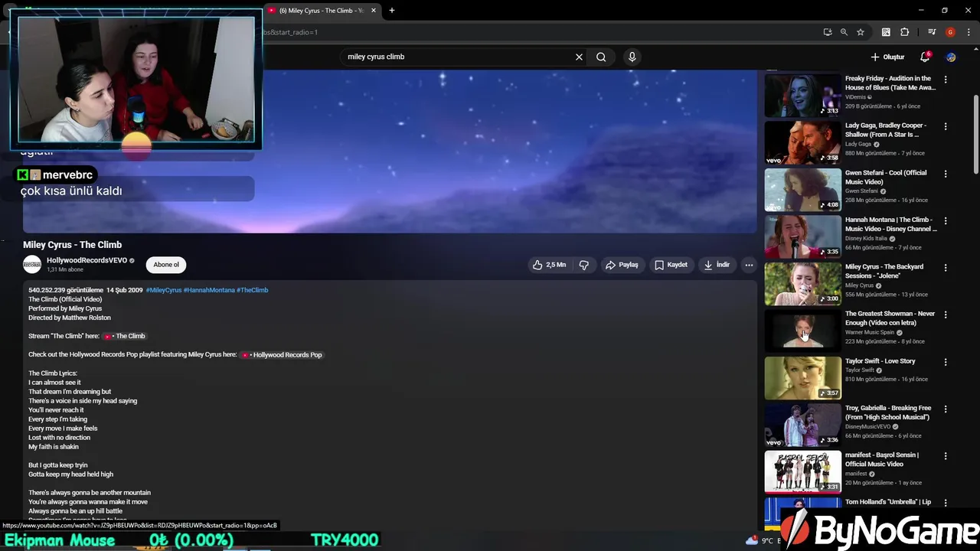Clear the search box with the X icon
Screen dimensions: 980x551
click(579, 57)
